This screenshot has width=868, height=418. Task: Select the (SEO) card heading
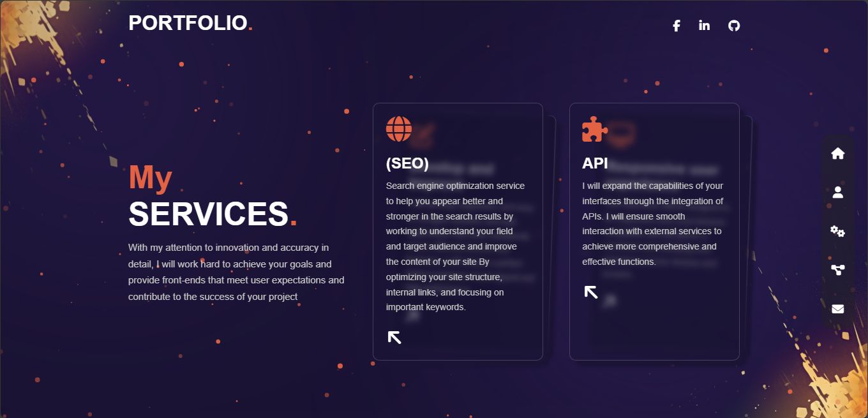(x=407, y=163)
